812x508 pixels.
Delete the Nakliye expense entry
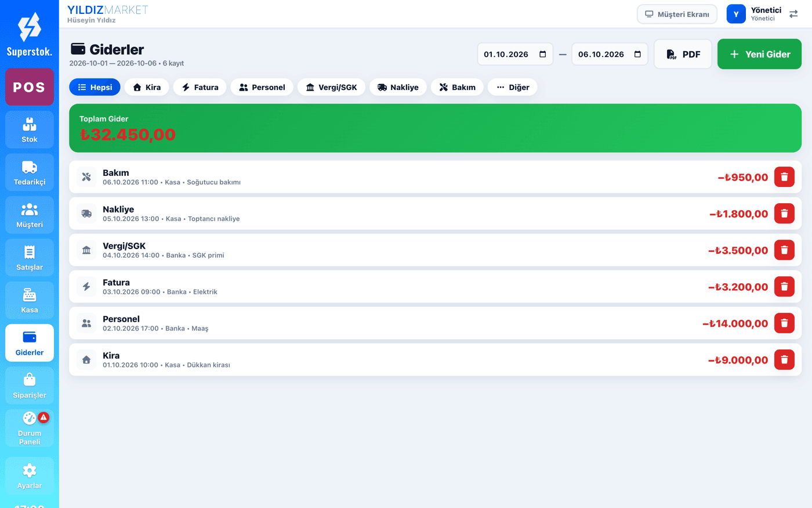tap(784, 214)
